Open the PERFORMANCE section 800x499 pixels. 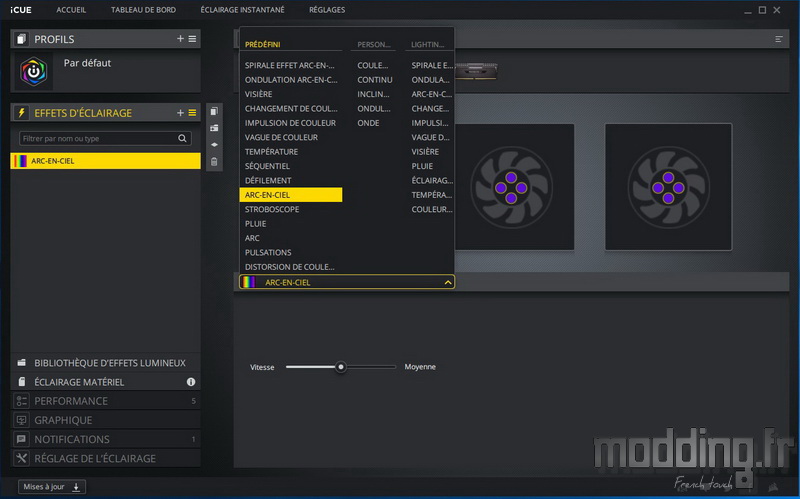[x=105, y=401]
